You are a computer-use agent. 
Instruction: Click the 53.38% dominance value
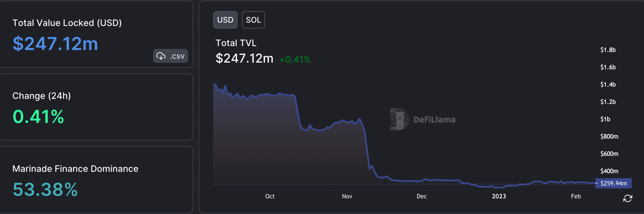click(45, 189)
